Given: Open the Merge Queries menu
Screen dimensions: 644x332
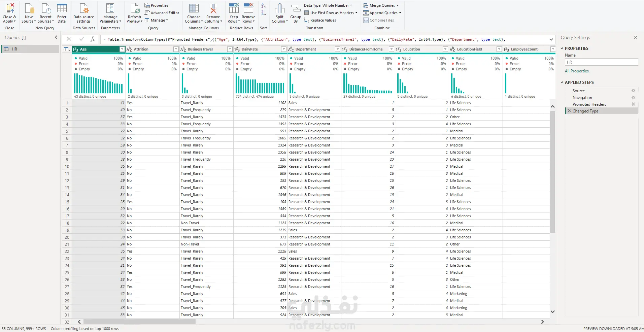Looking at the screenshot, I should [381, 5].
